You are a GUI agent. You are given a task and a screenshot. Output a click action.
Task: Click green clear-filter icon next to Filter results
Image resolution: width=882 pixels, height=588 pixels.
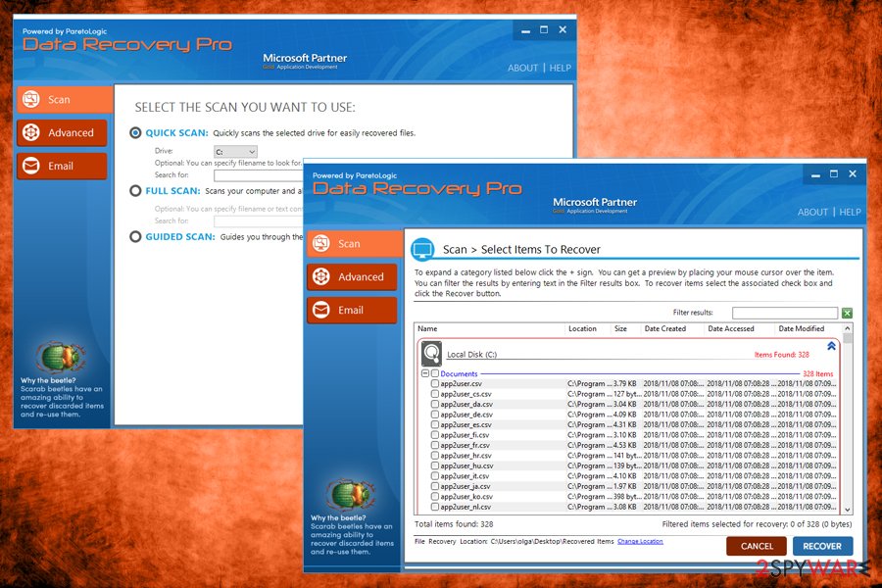847,313
